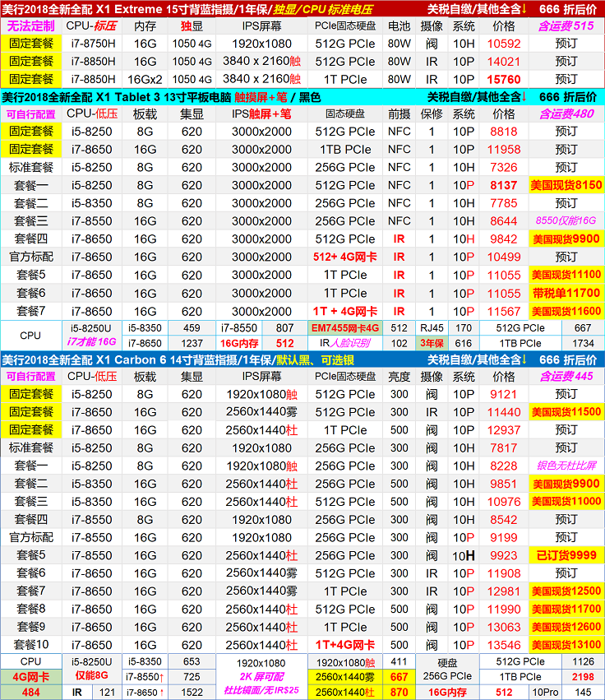Select the 美国现货8150 stock cell
605x700 pixels.
(566, 185)
